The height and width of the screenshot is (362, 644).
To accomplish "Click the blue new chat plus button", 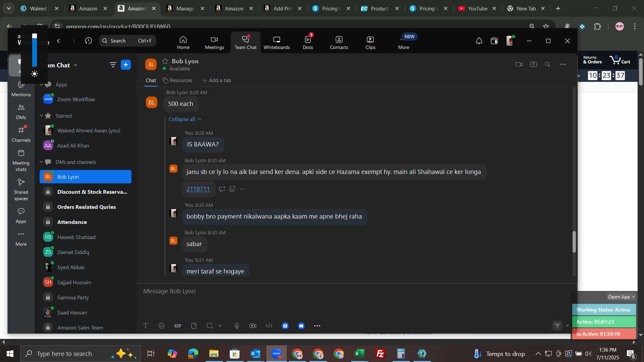I will [126, 65].
